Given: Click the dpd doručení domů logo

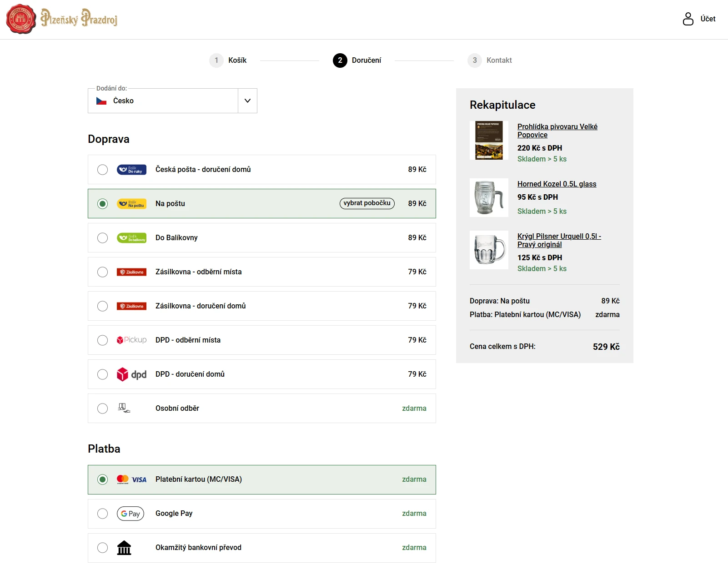Looking at the screenshot, I should coord(131,374).
